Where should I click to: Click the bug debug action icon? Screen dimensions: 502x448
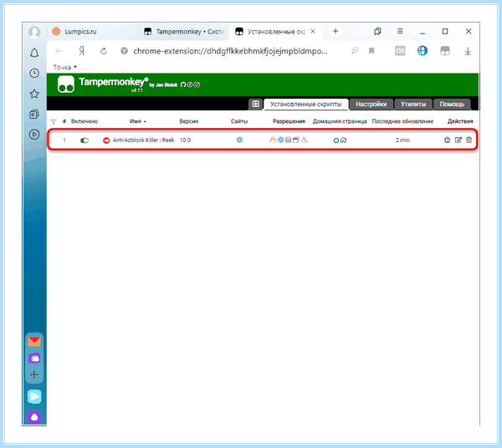pos(448,140)
